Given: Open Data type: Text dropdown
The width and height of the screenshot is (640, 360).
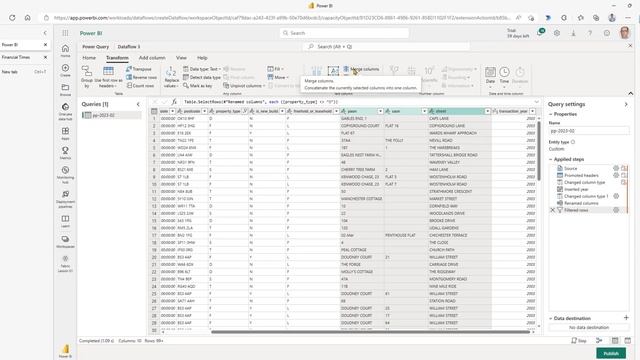Looking at the screenshot, I should point(202,69).
